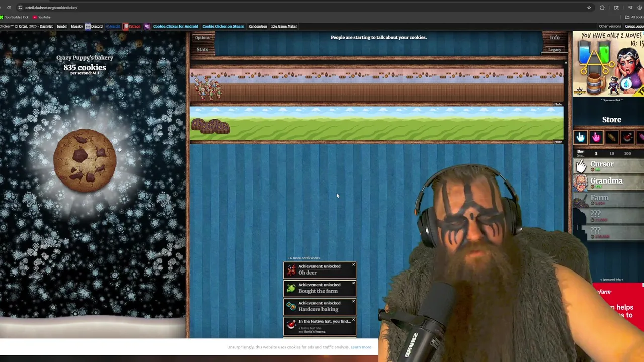
Task: Open the Cookie Clicker for Android link
Action: 176,26
